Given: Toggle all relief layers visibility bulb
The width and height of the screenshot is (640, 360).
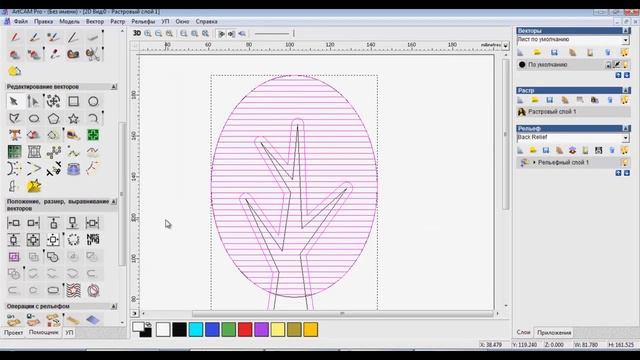Looking at the screenshot, I should pos(624,151).
